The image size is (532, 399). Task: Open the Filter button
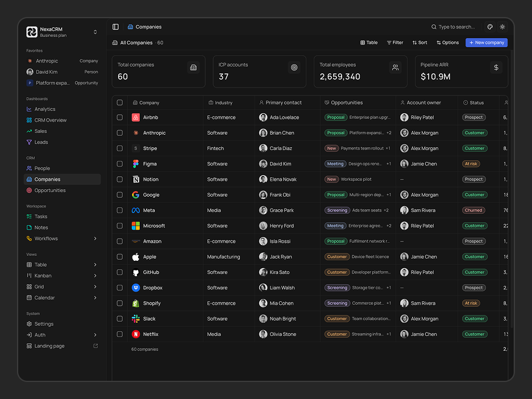tap(395, 43)
